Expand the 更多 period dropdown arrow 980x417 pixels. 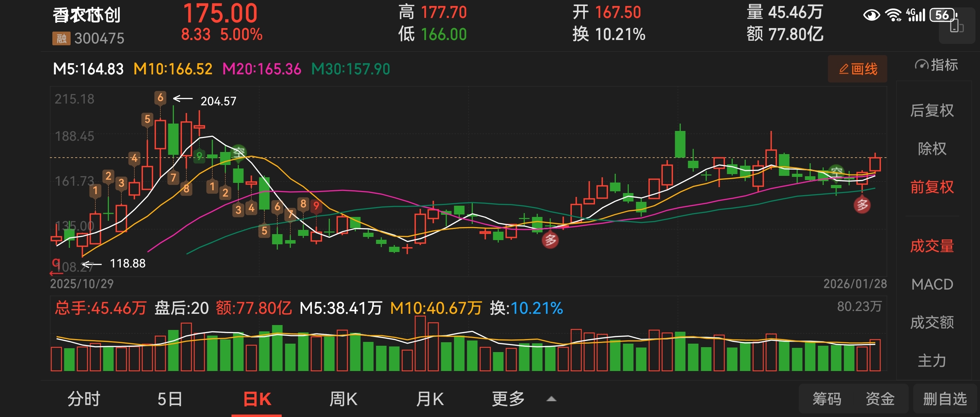[551, 399]
